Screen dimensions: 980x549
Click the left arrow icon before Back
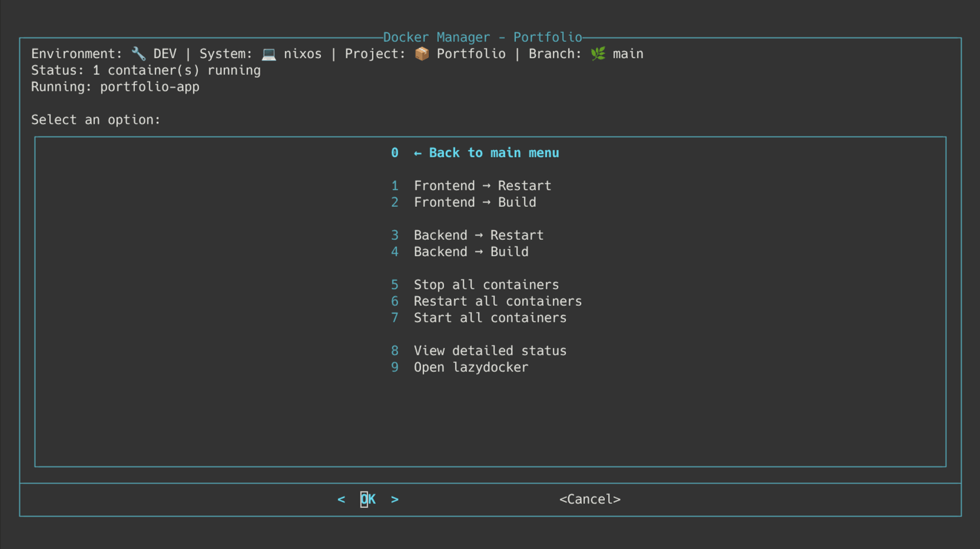coord(417,153)
